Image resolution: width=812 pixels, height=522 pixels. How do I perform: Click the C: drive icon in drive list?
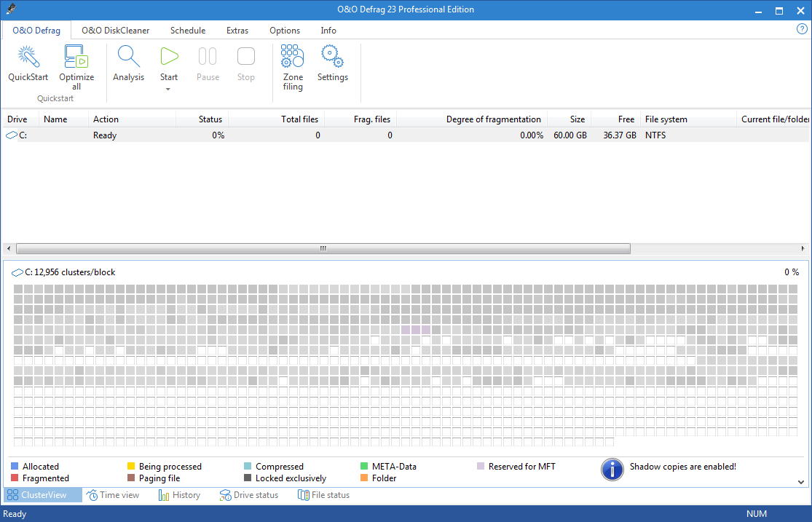[12, 135]
